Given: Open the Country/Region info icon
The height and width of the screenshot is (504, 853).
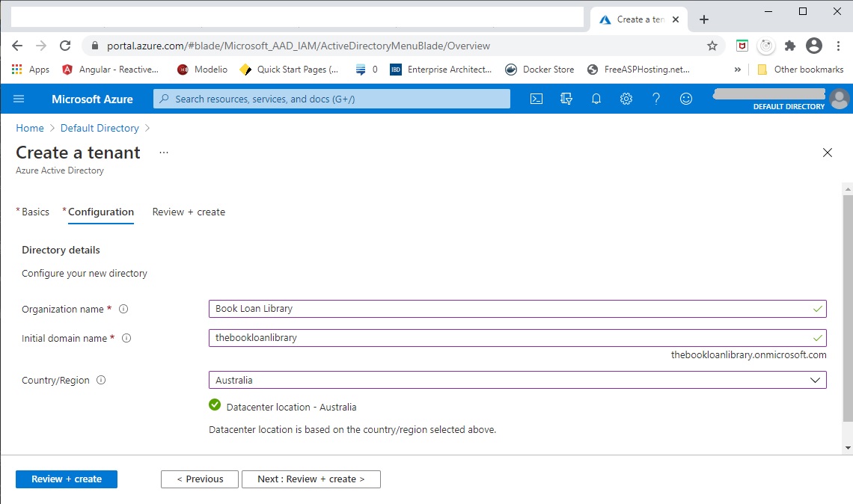Looking at the screenshot, I should tap(102, 380).
